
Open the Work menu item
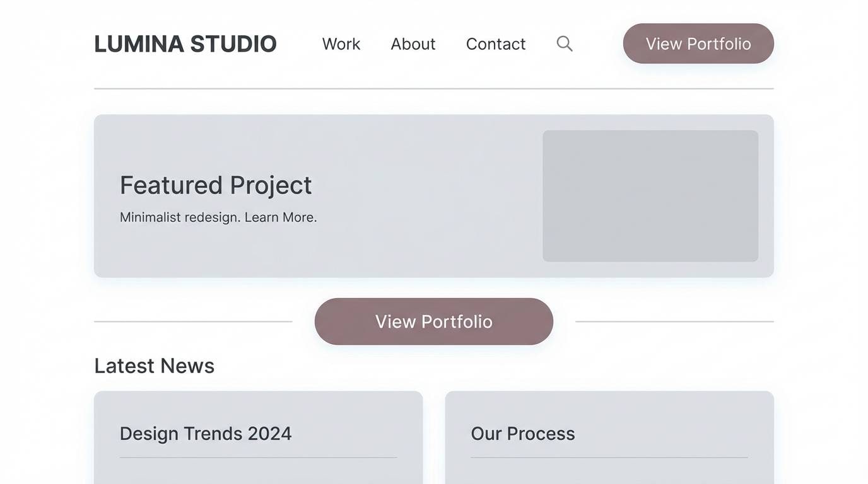(x=341, y=43)
